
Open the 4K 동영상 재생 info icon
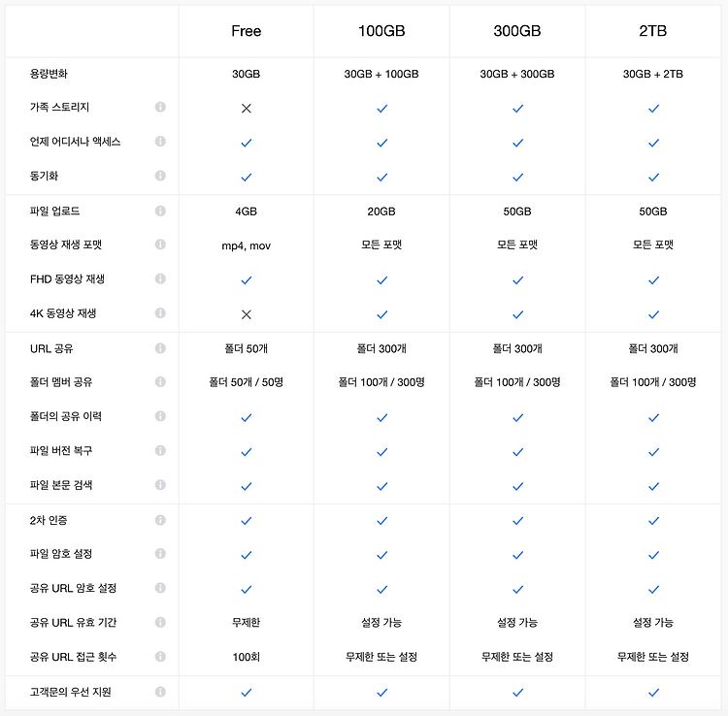tap(160, 312)
